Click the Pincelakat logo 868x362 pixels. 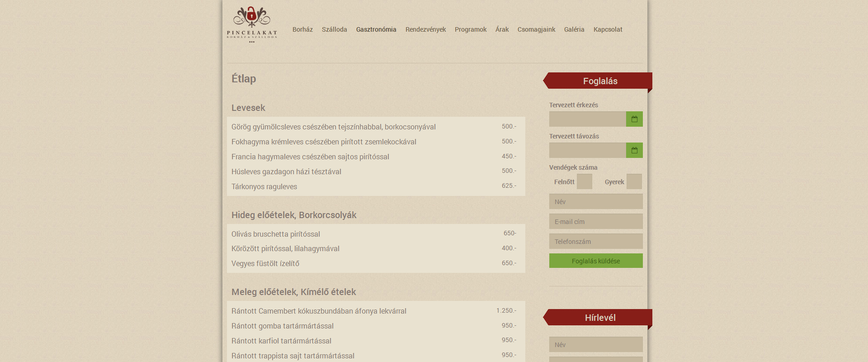[252, 24]
